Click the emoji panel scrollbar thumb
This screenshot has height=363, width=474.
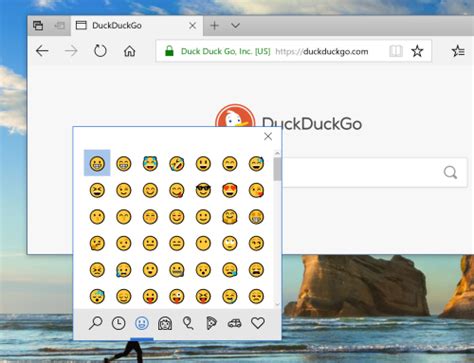point(277,169)
